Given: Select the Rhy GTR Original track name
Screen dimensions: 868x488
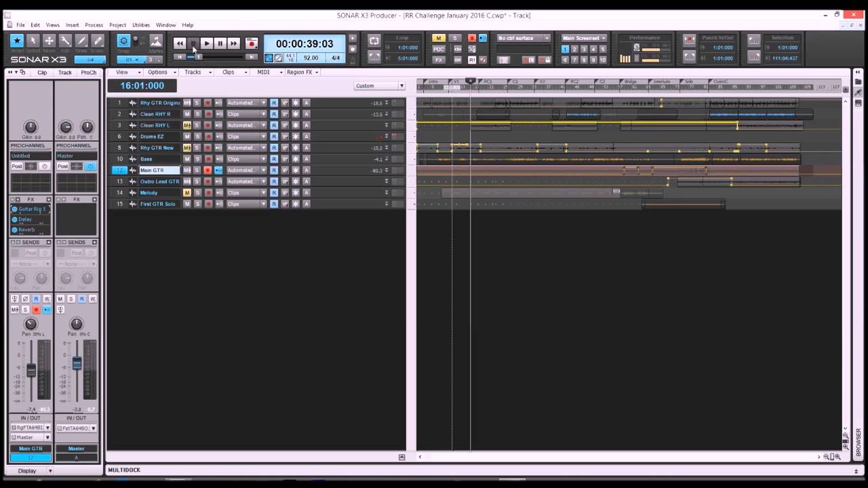Looking at the screenshot, I should [x=160, y=103].
